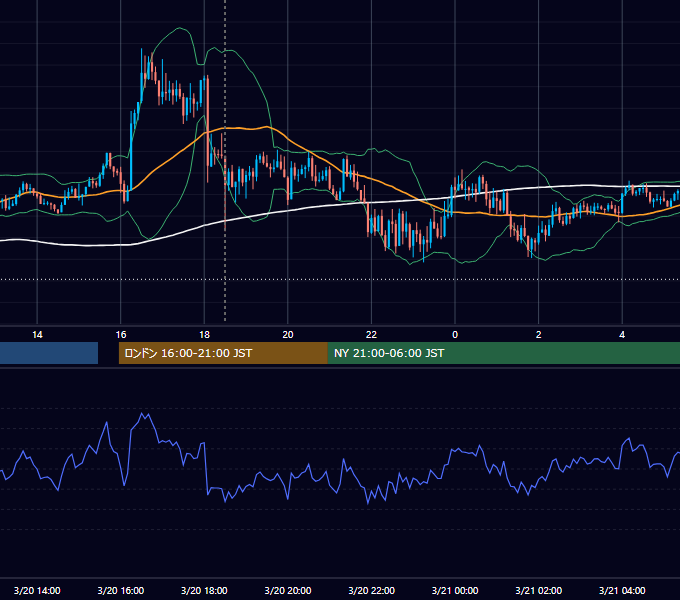Image resolution: width=680 pixels, height=600 pixels.
Task: Click the 3/20 14:00 date label
Action: 37,590
